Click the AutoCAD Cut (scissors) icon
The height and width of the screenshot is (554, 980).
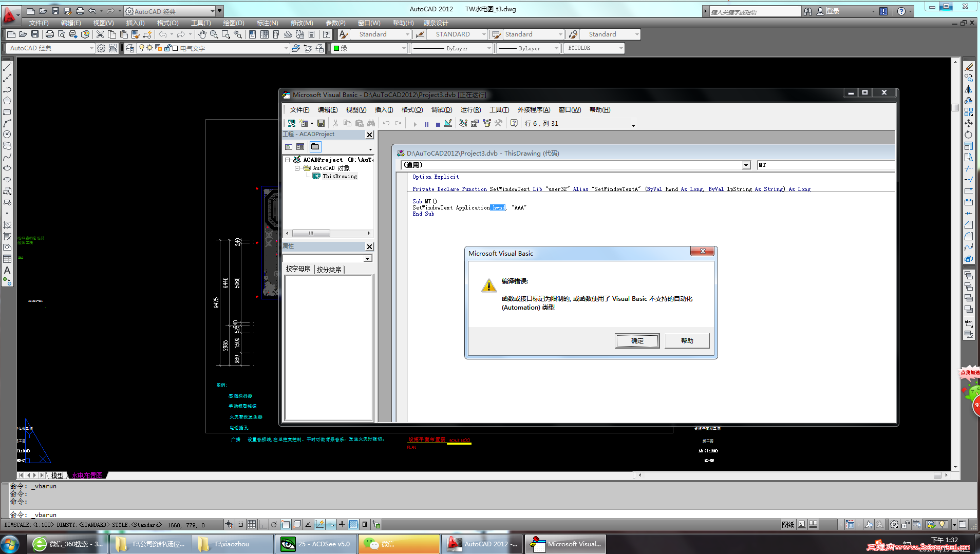pyautogui.click(x=100, y=34)
